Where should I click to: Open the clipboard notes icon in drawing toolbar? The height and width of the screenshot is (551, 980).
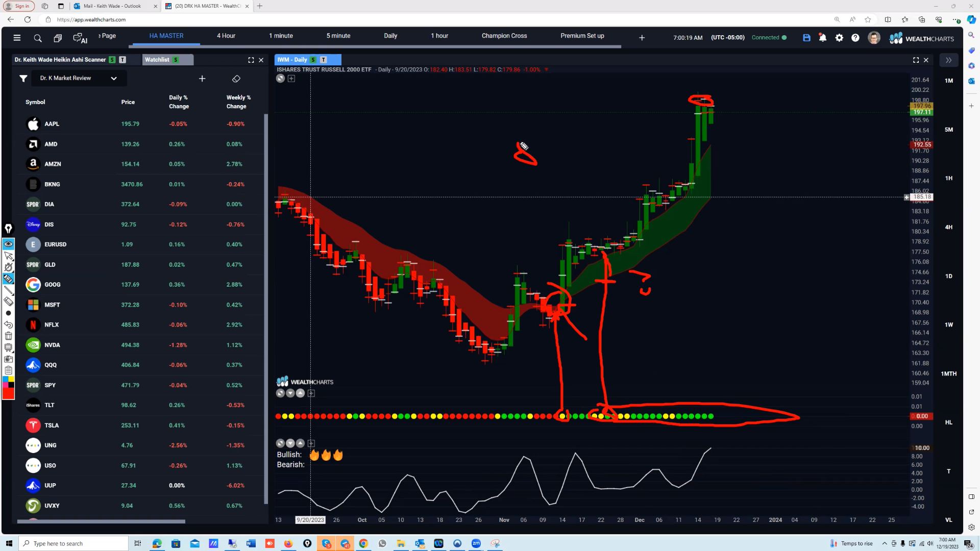tap(8, 370)
